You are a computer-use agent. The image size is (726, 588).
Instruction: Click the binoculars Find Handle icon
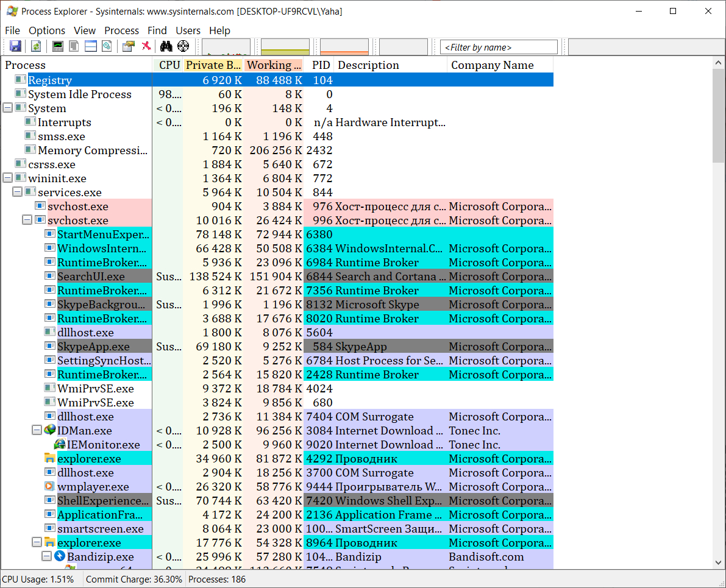pos(166,46)
